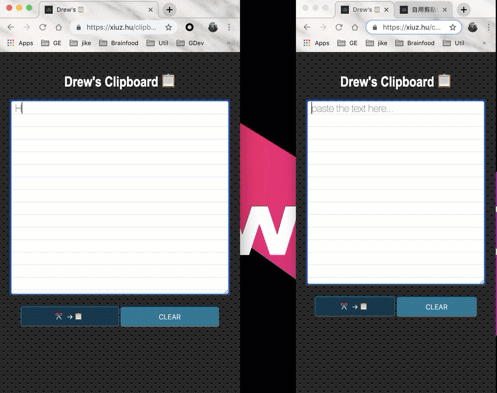The height and width of the screenshot is (393, 497).
Task: Bookmark the page with the right window's star
Action: [x=453, y=27]
